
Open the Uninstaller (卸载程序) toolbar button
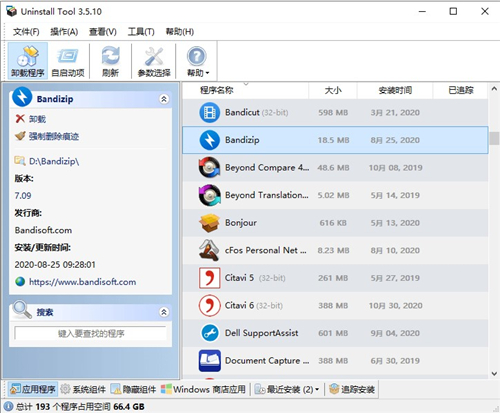point(28,61)
